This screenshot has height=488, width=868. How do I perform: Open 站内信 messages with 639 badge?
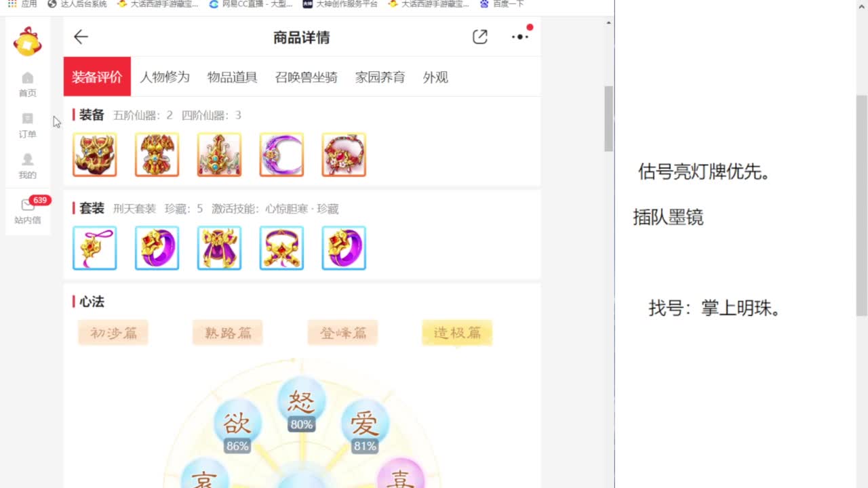coord(28,211)
